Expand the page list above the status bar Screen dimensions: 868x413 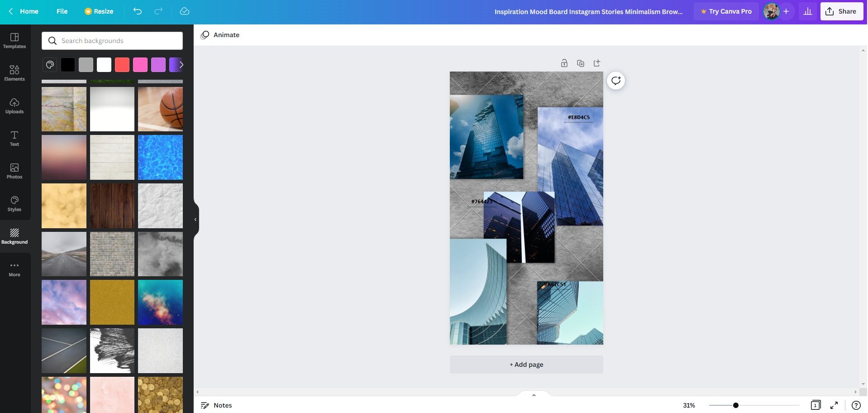pyautogui.click(x=533, y=394)
